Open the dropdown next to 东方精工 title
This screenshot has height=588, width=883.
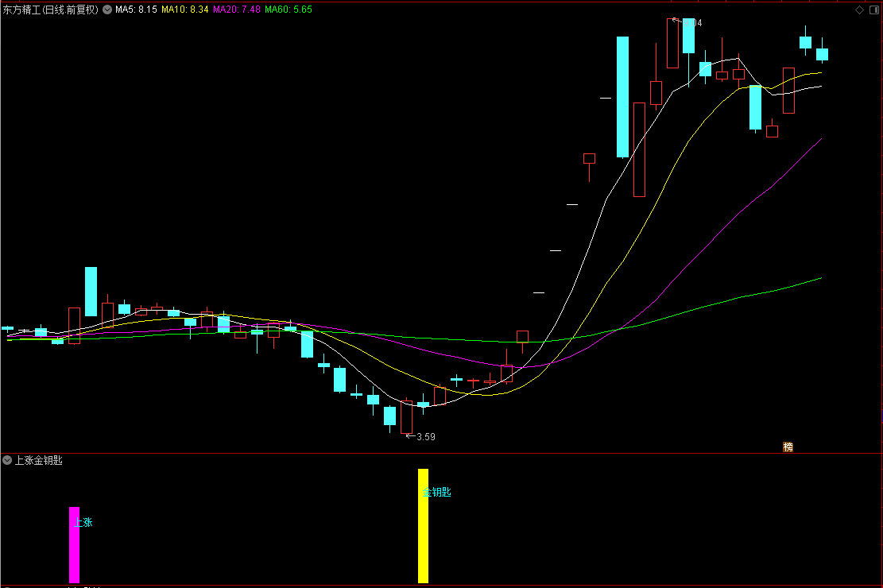pyautogui.click(x=107, y=10)
